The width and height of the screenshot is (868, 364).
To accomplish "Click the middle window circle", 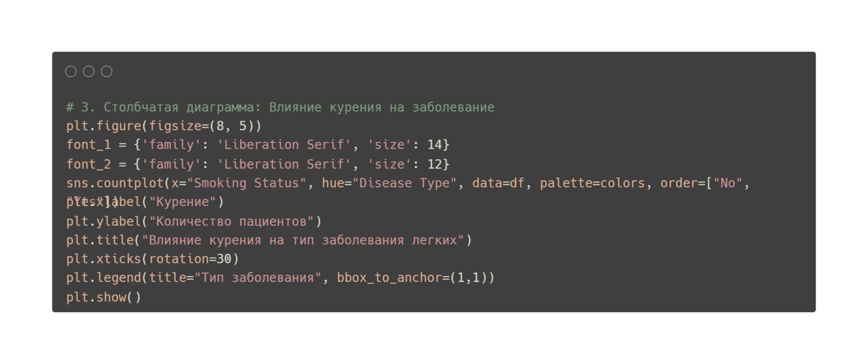I will tap(89, 72).
